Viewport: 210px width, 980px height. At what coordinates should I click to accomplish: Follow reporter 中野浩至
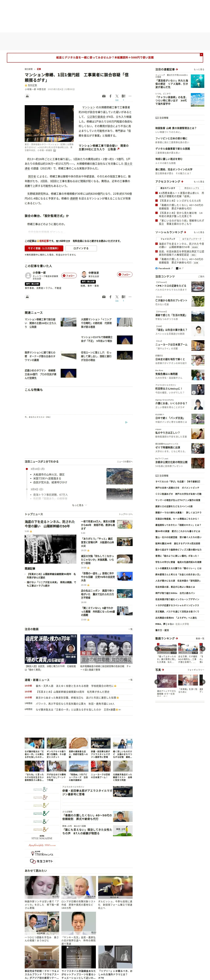click(125, 274)
